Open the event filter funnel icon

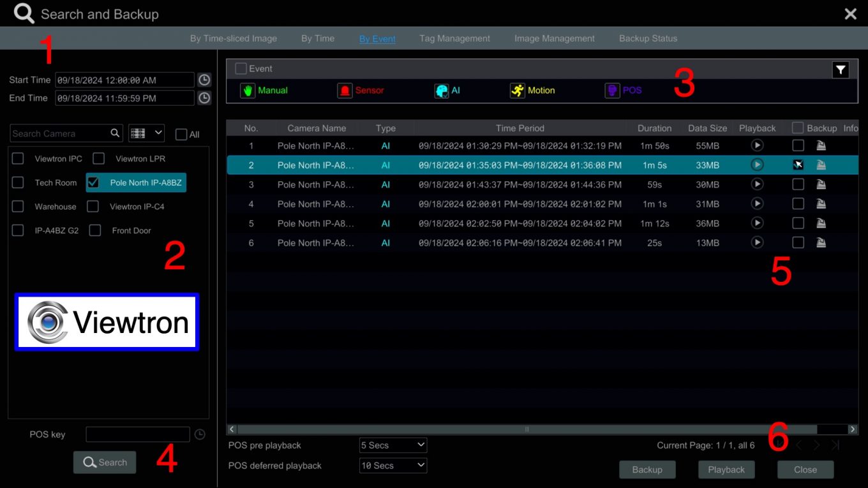[x=841, y=69]
